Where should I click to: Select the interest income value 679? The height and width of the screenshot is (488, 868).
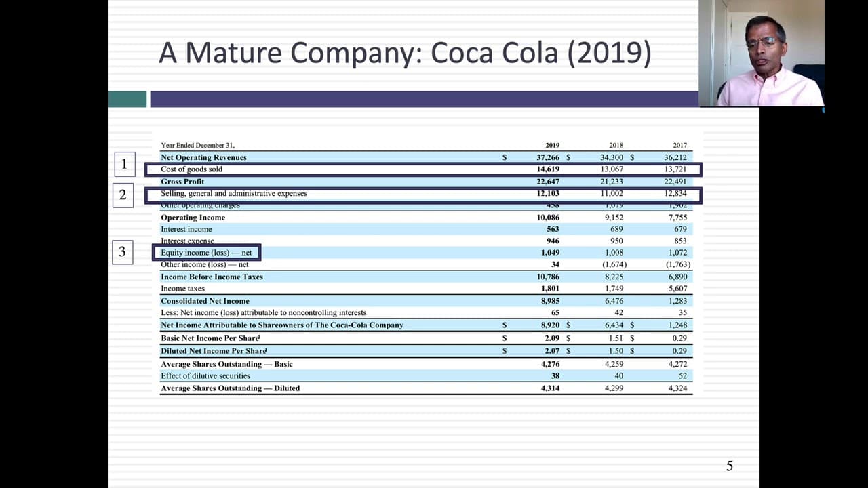[680, 229]
